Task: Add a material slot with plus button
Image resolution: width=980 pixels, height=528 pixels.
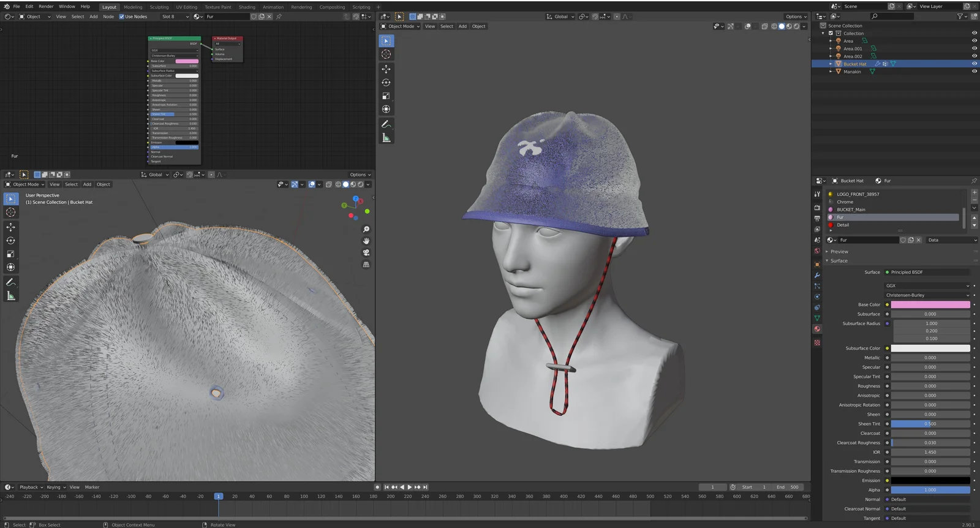Action: [x=974, y=192]
